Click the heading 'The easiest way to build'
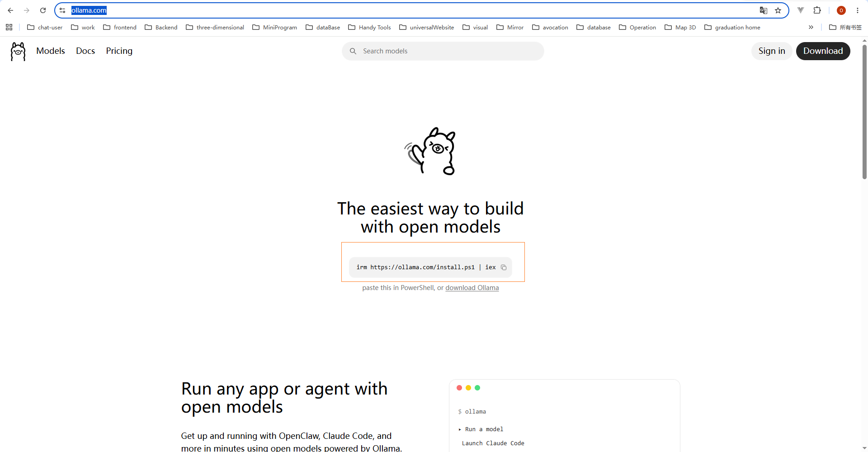 (430, 209)
